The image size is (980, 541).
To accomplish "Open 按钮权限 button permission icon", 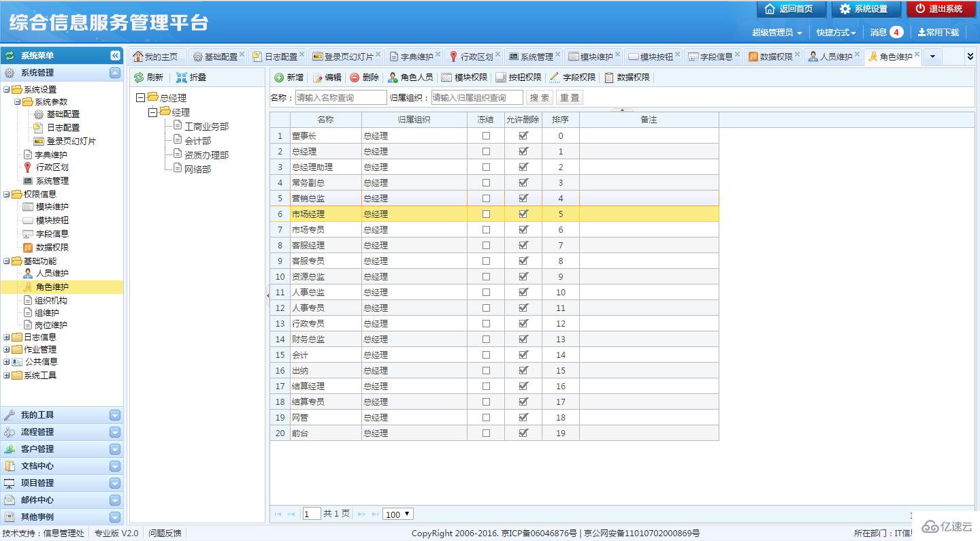I will tap(501, 78).
